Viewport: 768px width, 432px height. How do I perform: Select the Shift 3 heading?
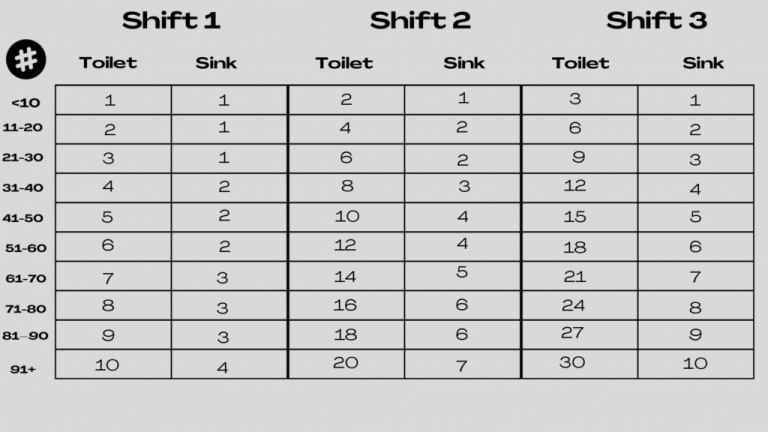click(657, 20)
